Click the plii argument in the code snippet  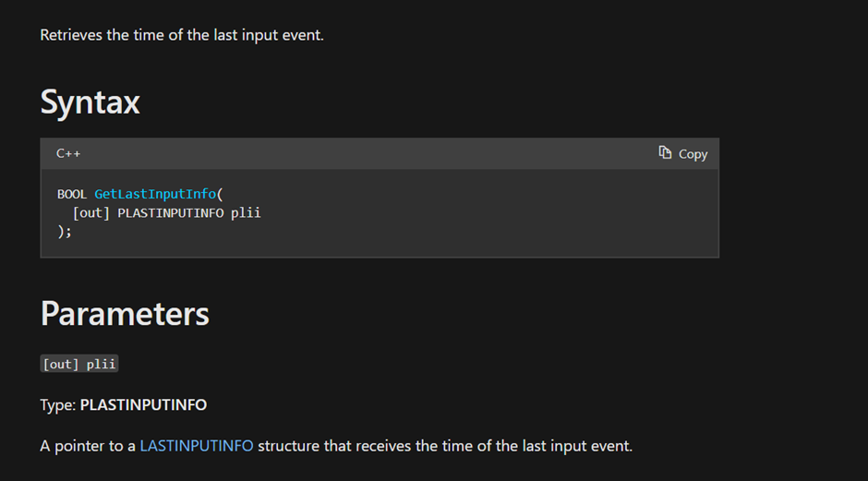coord(246,212)
